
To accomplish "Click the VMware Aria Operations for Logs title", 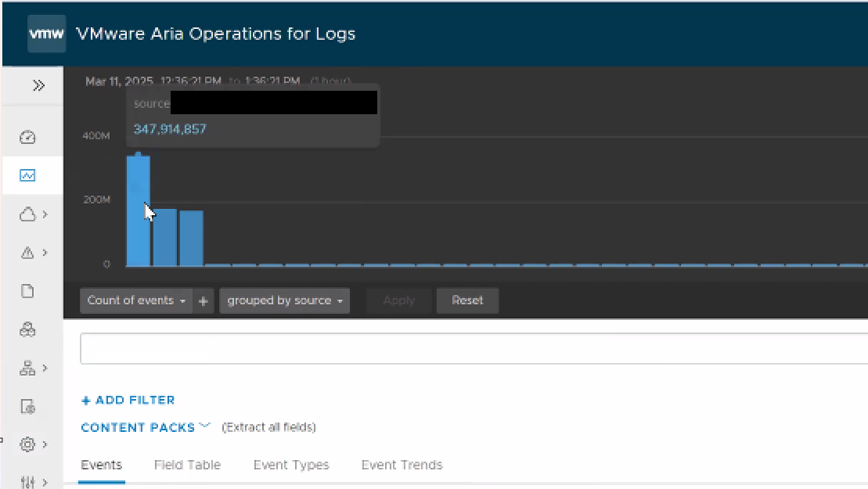I will pyautogui.click(x=216, y=34).
